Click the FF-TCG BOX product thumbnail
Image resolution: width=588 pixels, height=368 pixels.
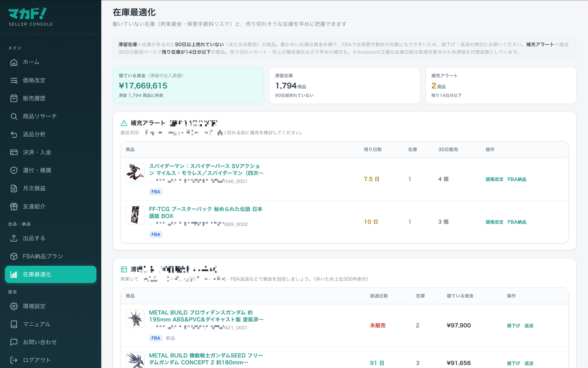click(135, 215)
